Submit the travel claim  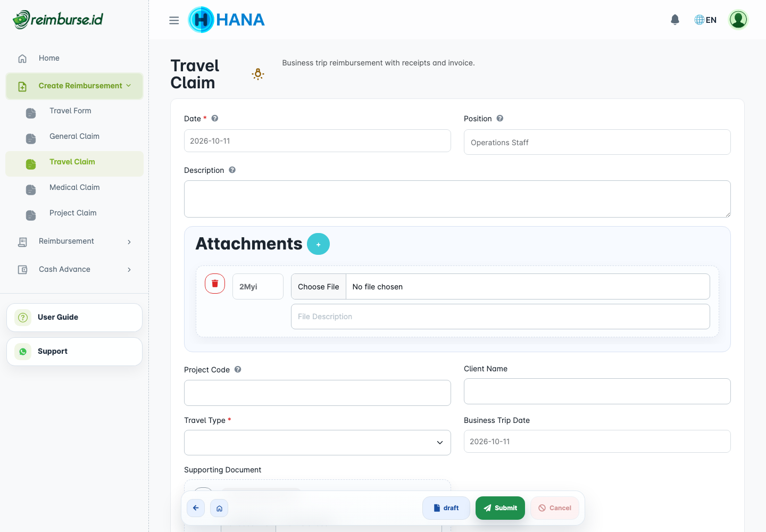pyautogui.click(x=500, y=508)
